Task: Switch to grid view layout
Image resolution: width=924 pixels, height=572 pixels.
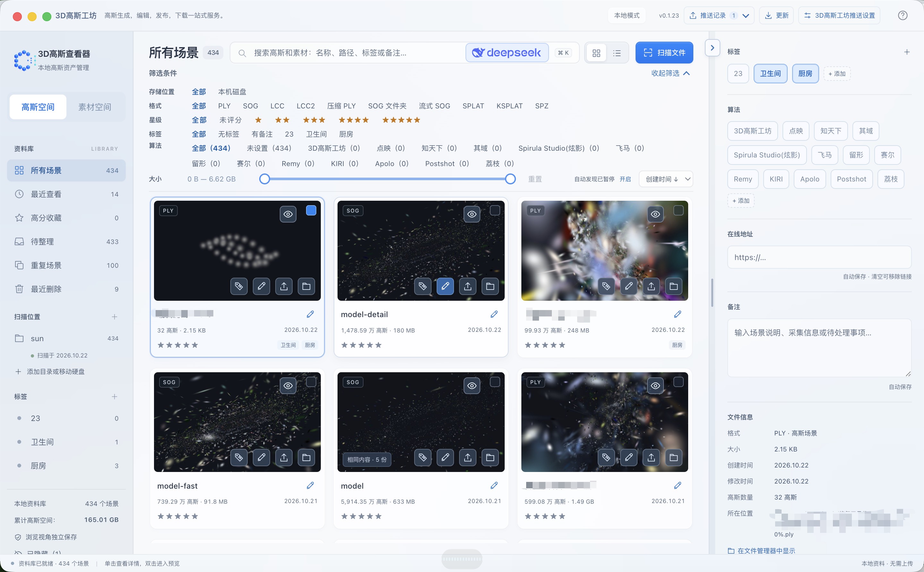Action: point(596,53)
